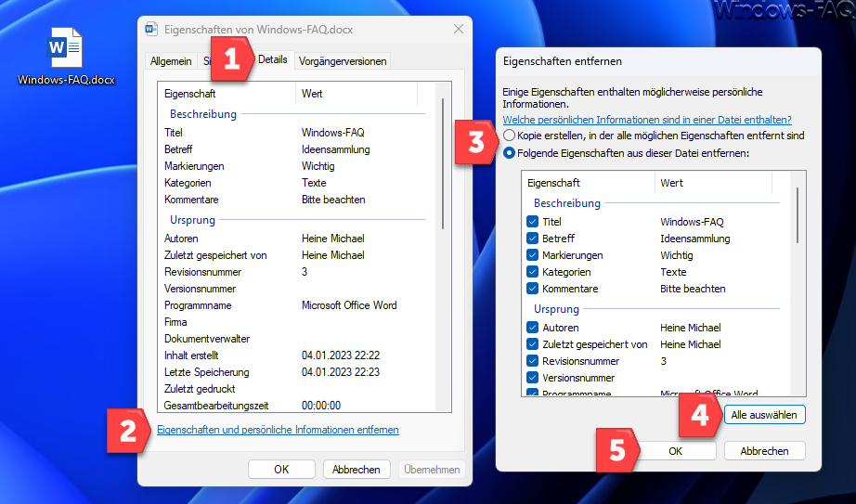Select the Gesamtbearbeitungszeit value 00:00:00
Image resolution: width=856 pixels, height=504 pixels.
[x=321, y=406]
